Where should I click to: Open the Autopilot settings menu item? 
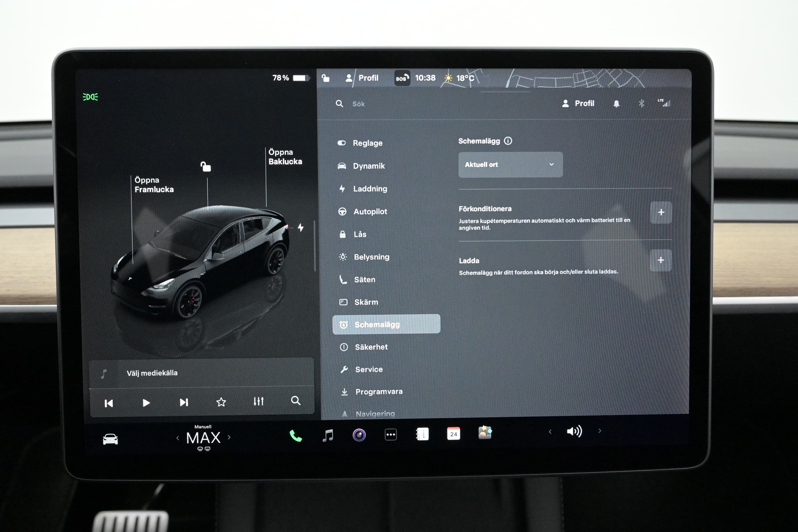pos(370,211)
